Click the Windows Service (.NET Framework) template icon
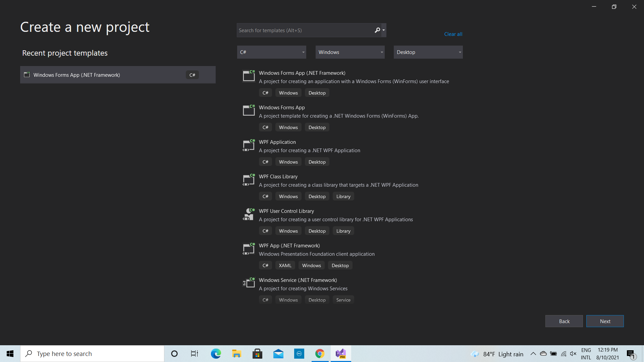This screenshot has width=644, height=362. click(249, 283)
